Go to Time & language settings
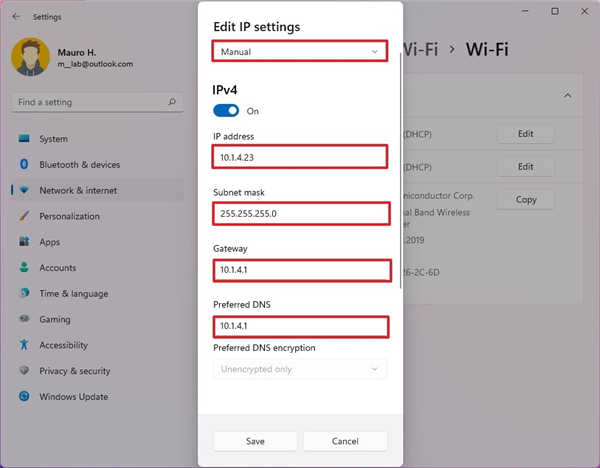This screenshot has height=468, width=600. pyautogui.click(x=73, y=294)
